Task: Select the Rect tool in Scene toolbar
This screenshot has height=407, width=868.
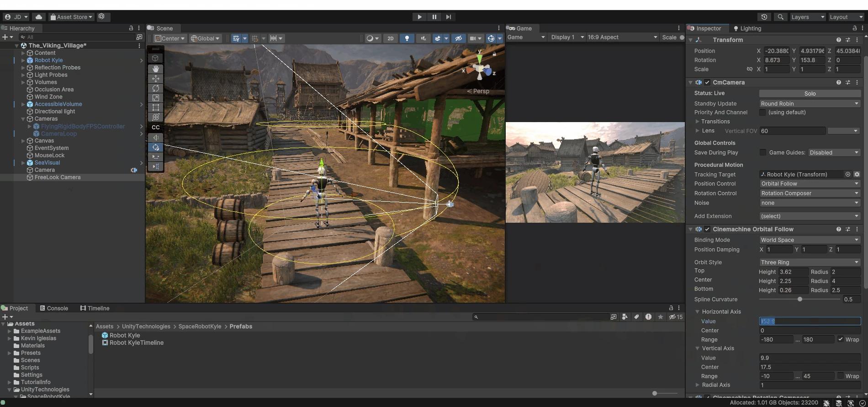Action: click(x=156, y=107)
